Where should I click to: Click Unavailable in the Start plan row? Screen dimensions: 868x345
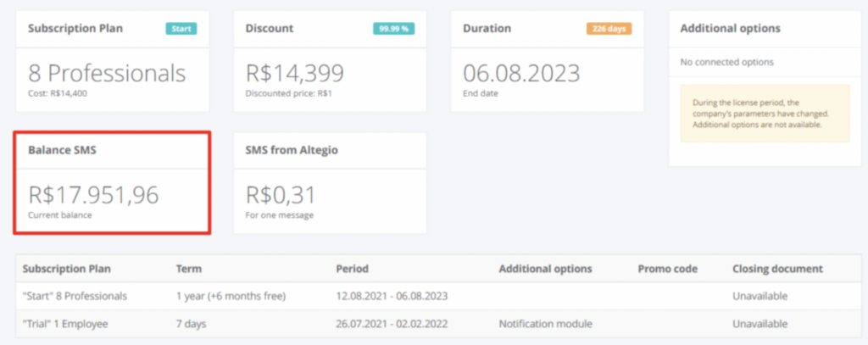click(760, 296)
